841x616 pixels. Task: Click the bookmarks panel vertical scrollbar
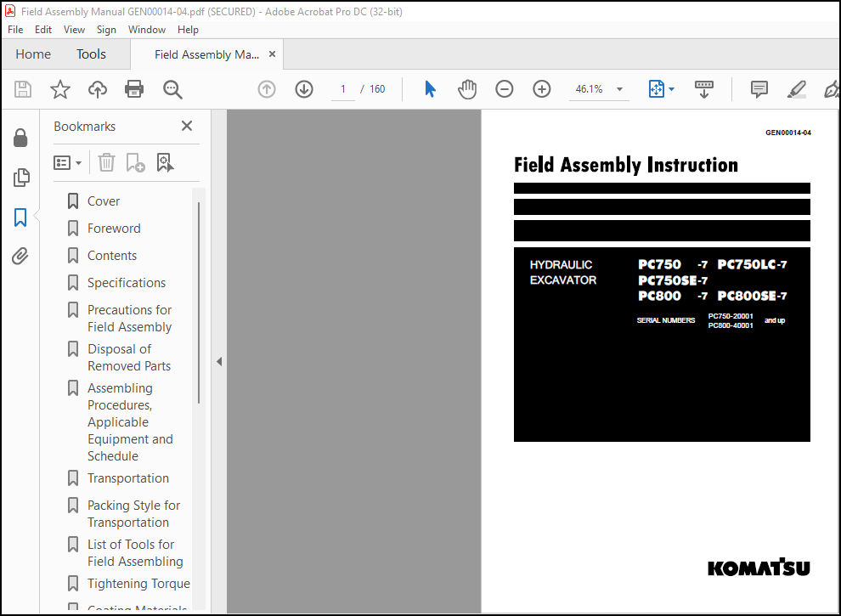(199, 303)
